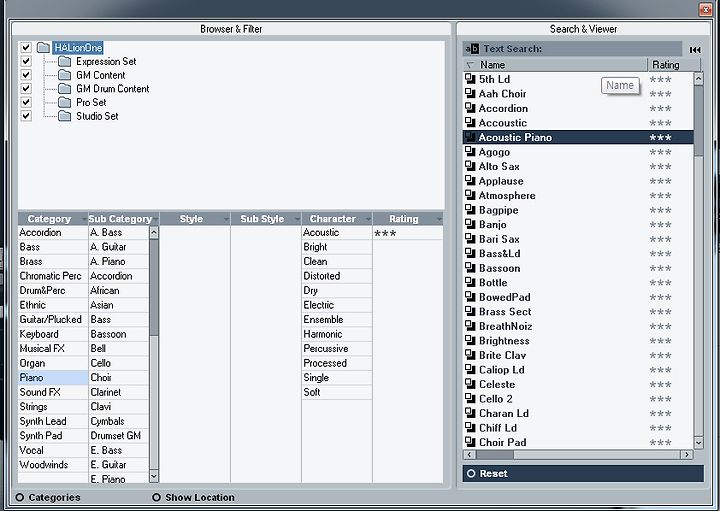Click the preset icon beside Bottle

pyautogui.click(x=470, y=282)
